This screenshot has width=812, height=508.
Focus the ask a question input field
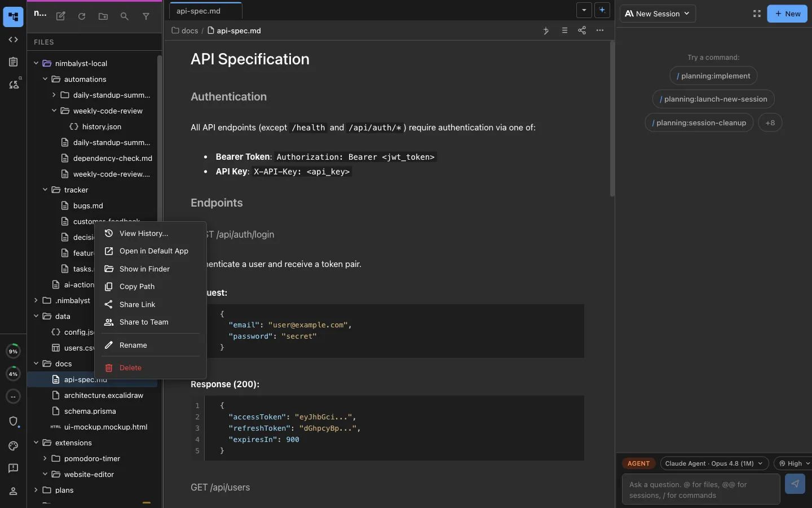pyautogui.click(x=701, y=489)
